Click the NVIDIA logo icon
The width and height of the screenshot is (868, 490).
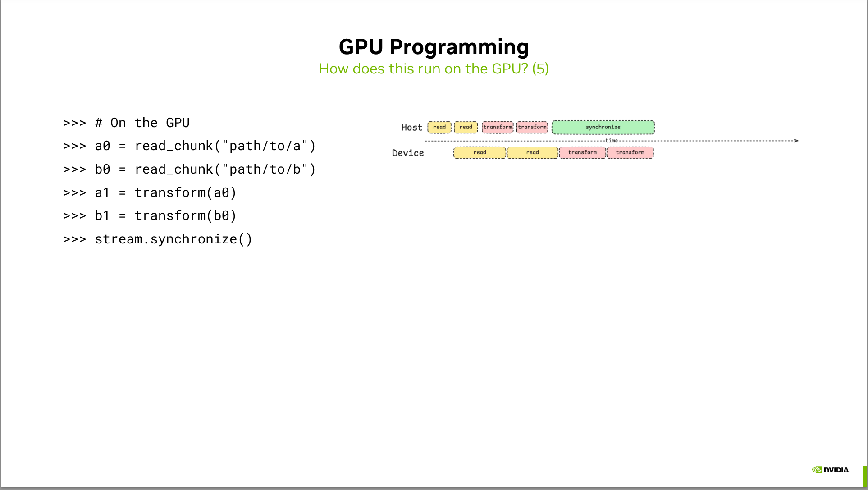click(x=817, y=470)
